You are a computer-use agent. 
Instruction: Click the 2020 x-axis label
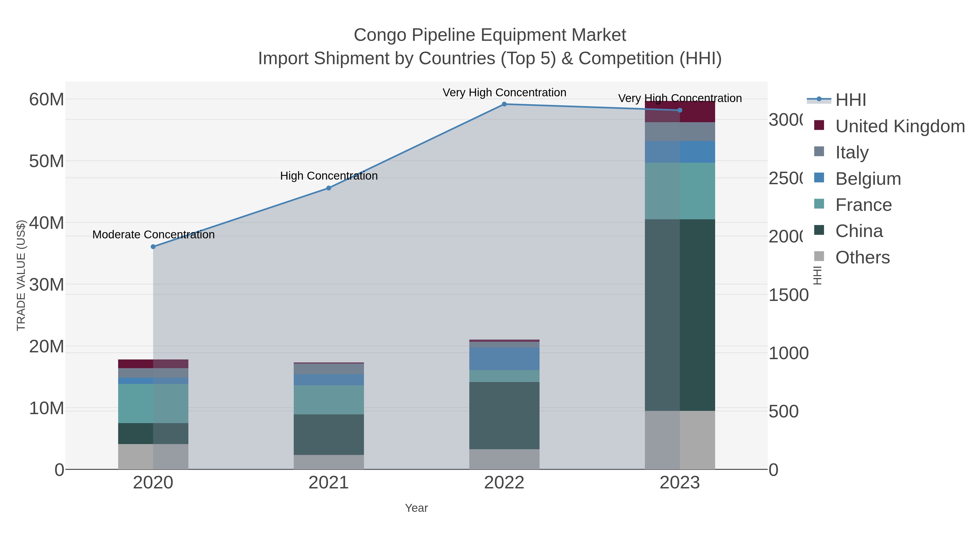(x=153, y=483)
